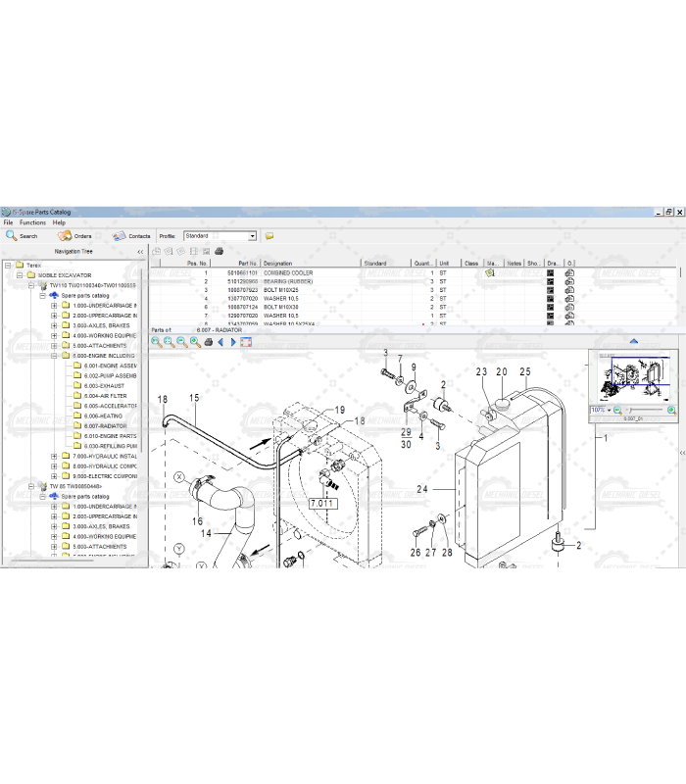The height and width of the screenshot is (784, 686).
Task: Collapse the Navigation Tree panel
Action: tap(139, 252)
